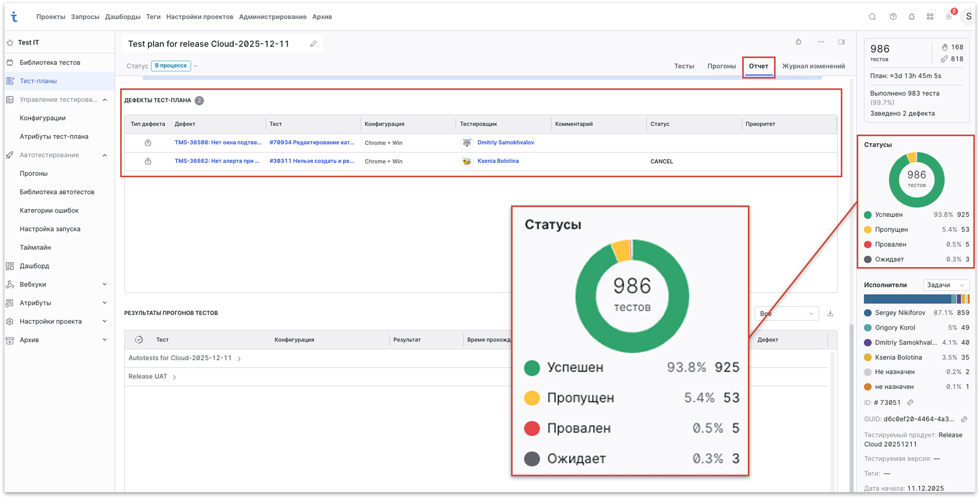
Task: Open the Задачи dropdown in Исполнители
Action: click(x=946, y=285)
